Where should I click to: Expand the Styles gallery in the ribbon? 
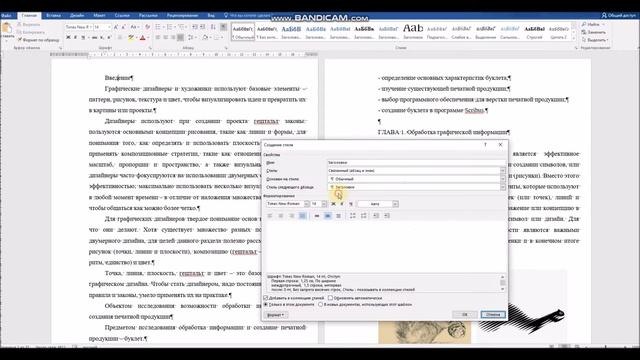point(574,37)
